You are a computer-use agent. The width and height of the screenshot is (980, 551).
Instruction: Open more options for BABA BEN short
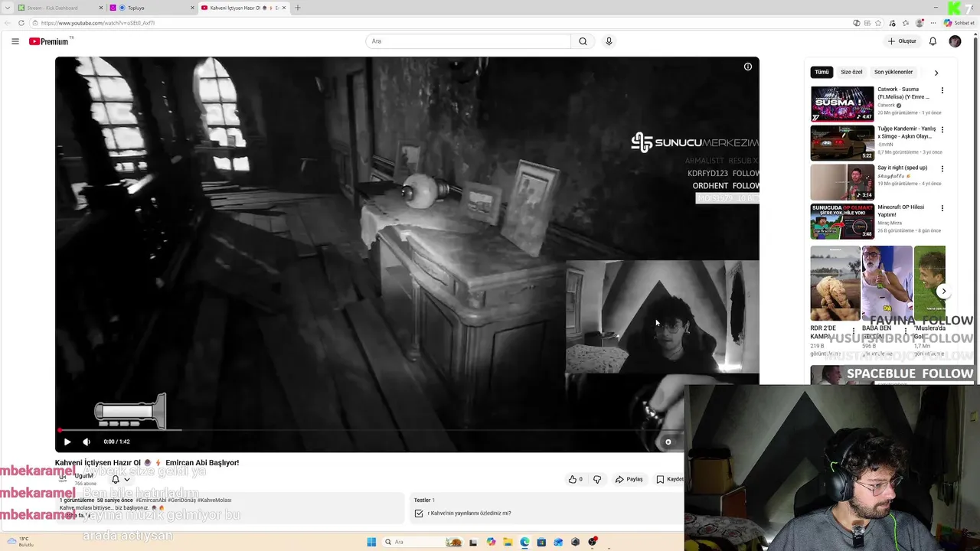[x=906, y=331]
